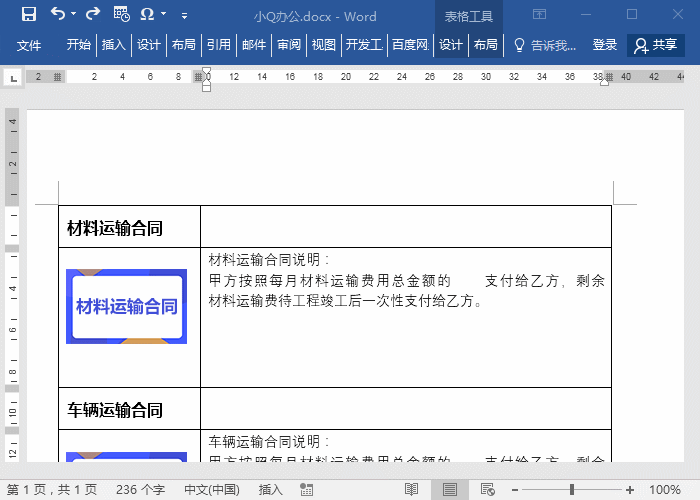Open the 100% zoom level dialog

(664, 490)
